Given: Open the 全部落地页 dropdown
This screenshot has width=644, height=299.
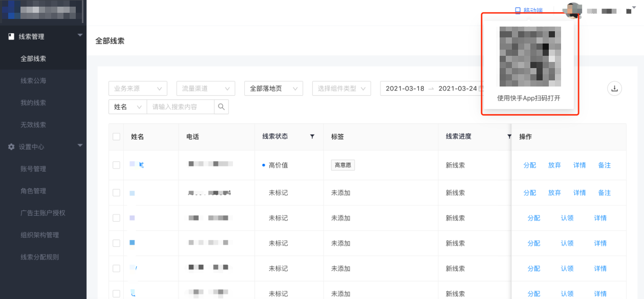Looking at the screenshot, I should click(x=273, y=89).
